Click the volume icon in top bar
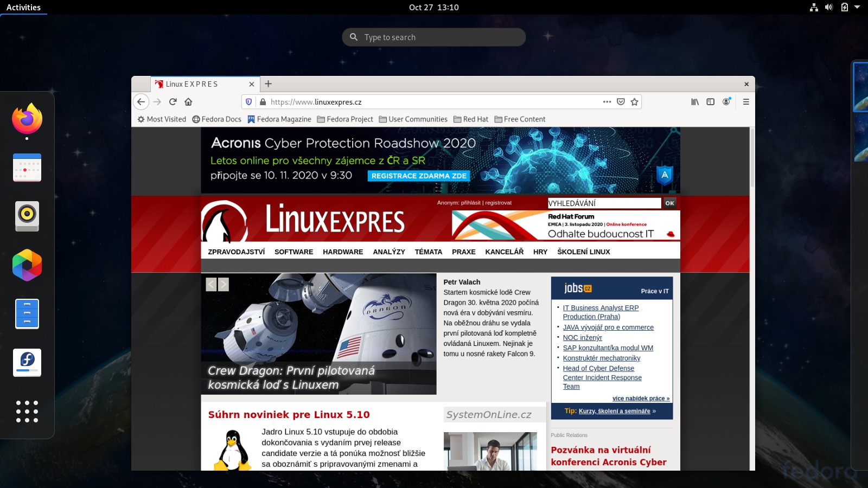The image size is (868, 488). (x=829, y=7)
